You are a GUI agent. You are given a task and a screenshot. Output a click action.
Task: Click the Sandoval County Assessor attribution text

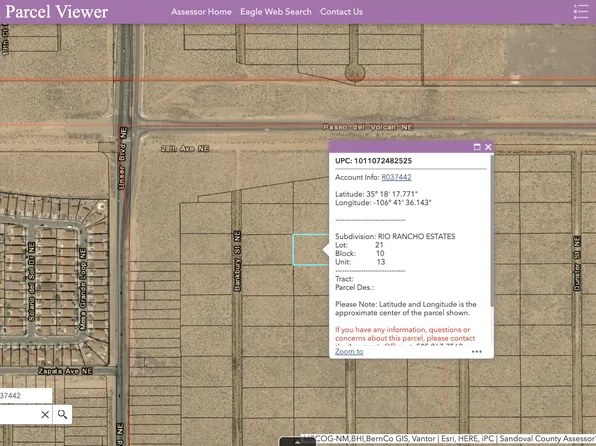[547, 439]
